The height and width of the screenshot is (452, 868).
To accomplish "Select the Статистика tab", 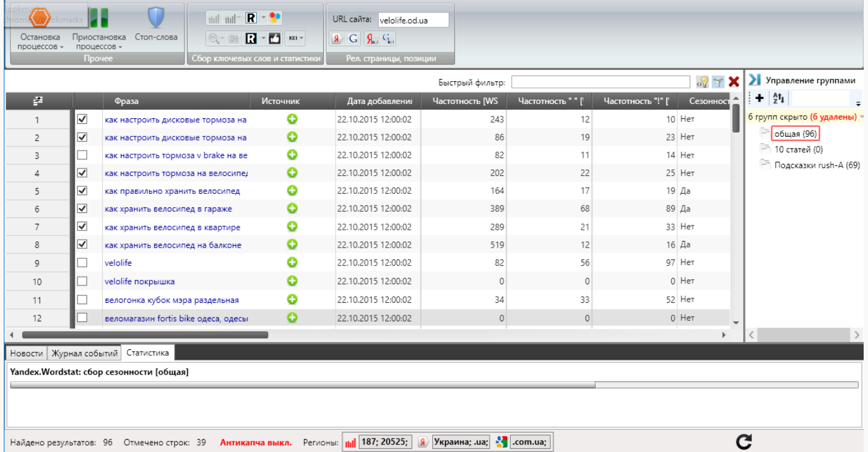I will [x=147, y=352].
